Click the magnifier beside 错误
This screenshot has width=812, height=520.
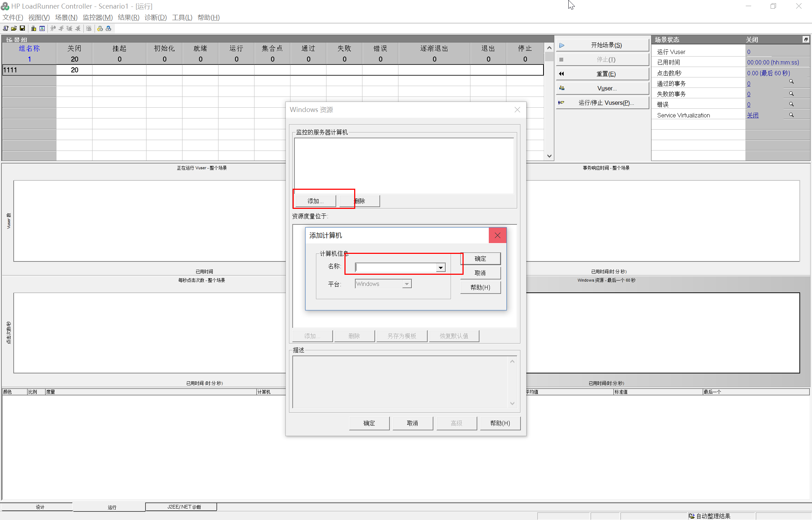[791, 104]
